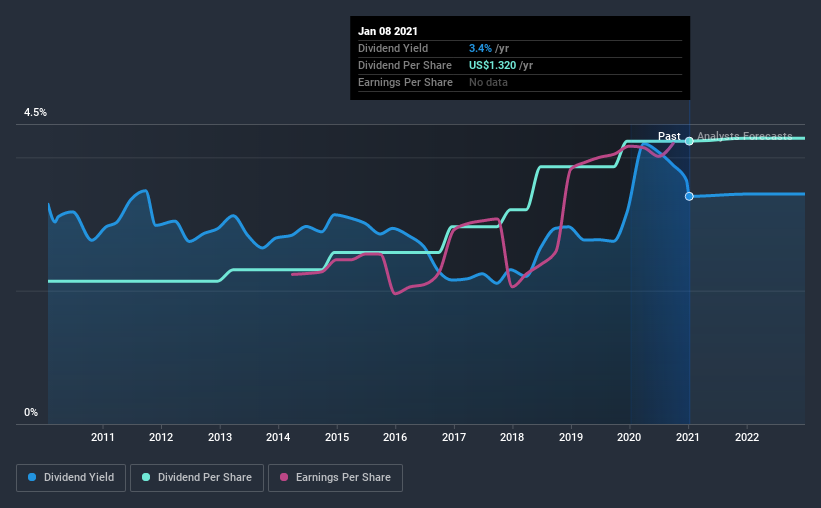Click the tooltip Earnings Per Share row label
Image resolution: width=821 pixels, height=508 pixels.
point(405,82)
